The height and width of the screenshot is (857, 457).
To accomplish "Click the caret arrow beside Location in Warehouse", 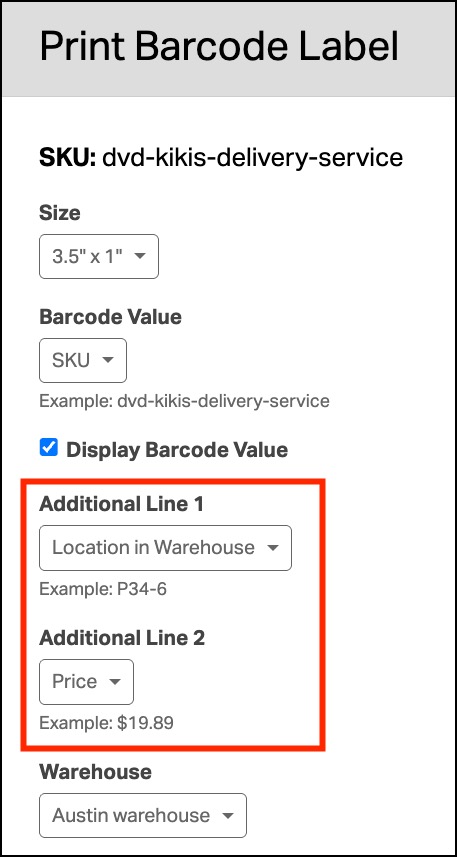I will tap(273, 548).
